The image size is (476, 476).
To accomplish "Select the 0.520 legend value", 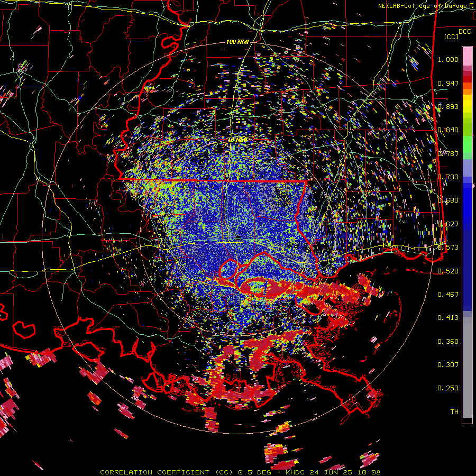I will click(x=448, y=271).
